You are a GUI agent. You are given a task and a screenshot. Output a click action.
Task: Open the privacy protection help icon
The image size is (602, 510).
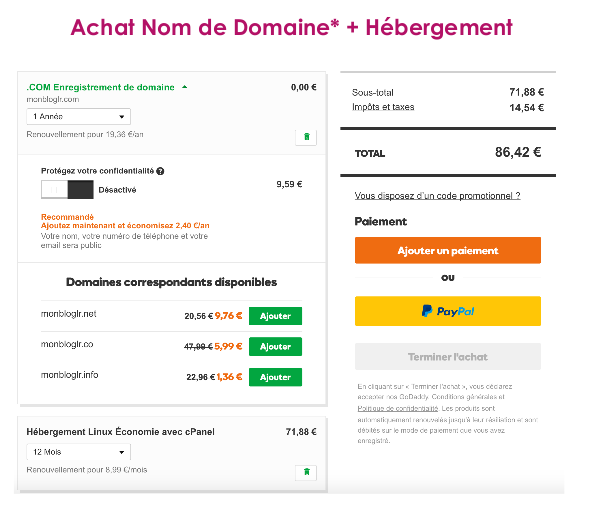(x=160, y=171)
